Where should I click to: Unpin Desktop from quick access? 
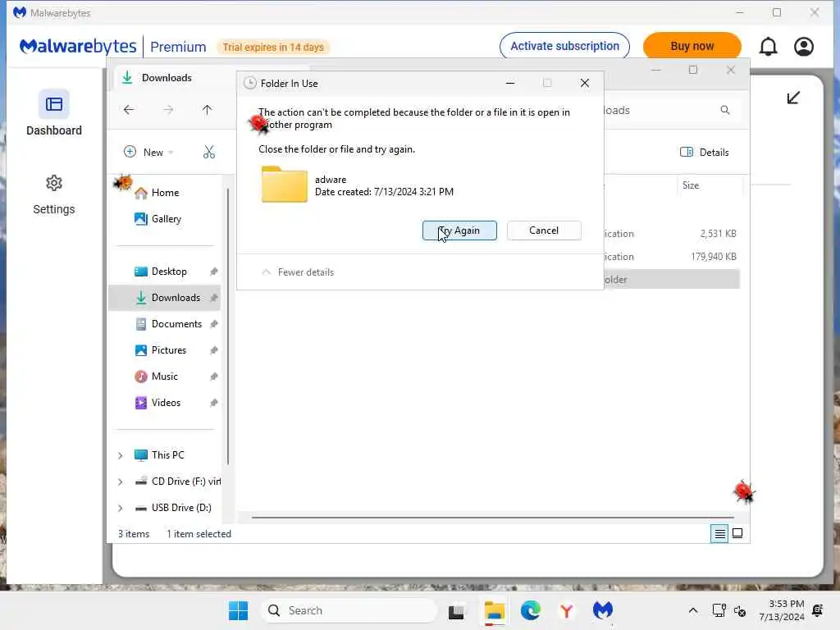pos(214,272)
